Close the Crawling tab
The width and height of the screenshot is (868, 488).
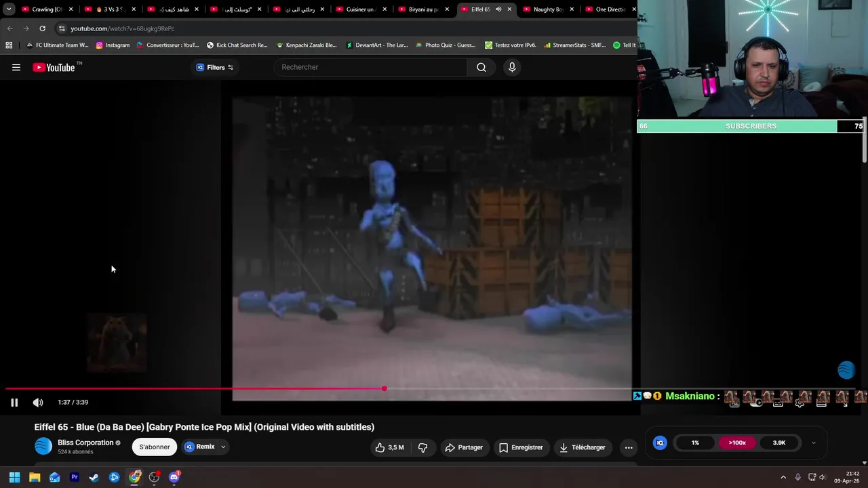click(x=71, y=9)
